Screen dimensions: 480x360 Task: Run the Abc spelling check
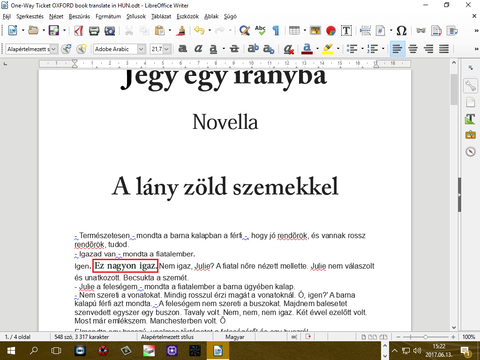(x=260, y=31)
